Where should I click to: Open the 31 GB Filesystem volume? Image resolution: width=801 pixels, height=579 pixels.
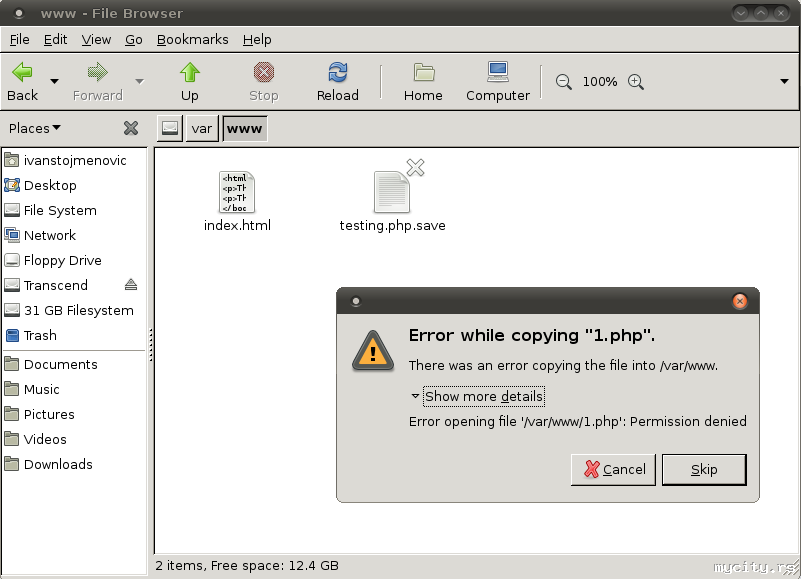pos(74,311)
